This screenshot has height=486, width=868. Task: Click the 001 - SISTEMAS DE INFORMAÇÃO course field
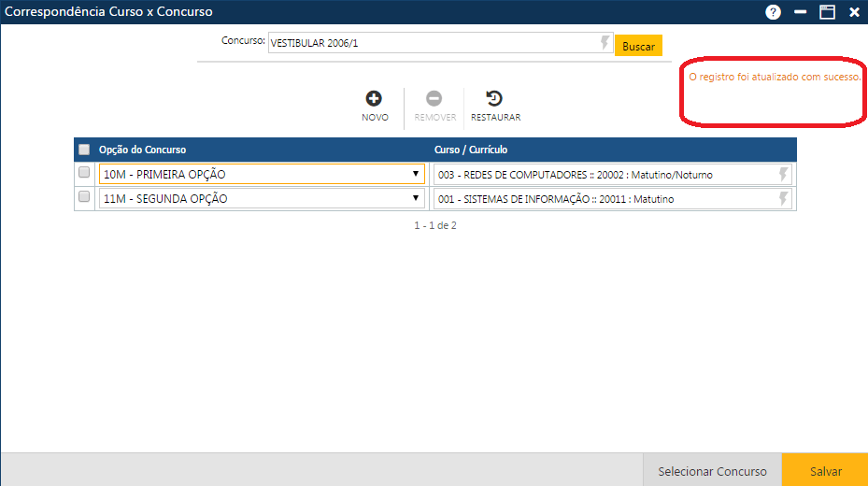pyautogui.click(x=603, y=199)
